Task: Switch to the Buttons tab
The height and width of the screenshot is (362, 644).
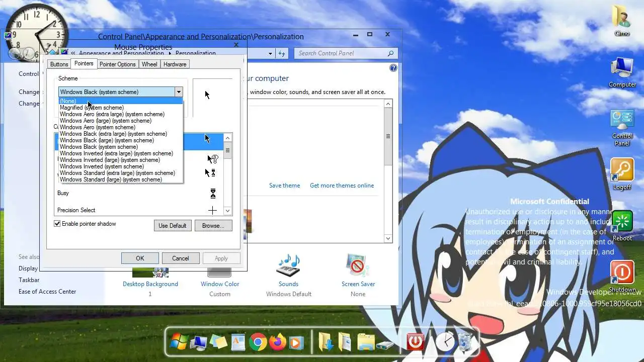Action: pyautogui.click(x=59, y=64)
